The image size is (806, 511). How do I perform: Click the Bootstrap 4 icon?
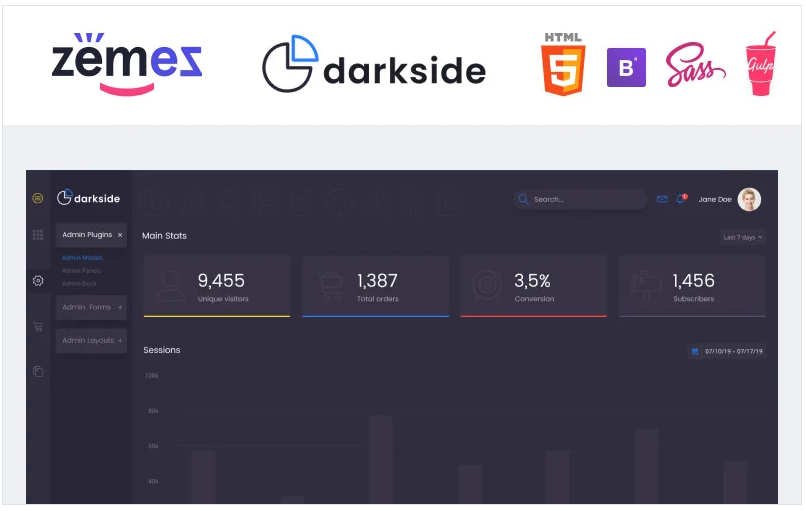(626, 67)
